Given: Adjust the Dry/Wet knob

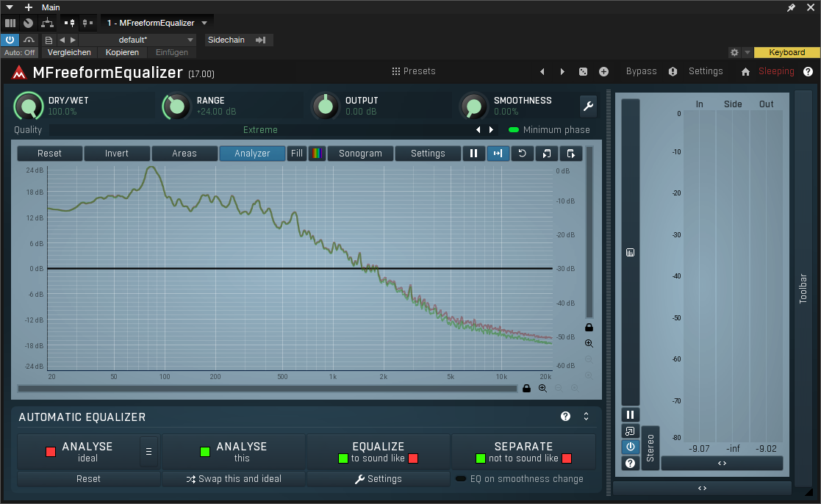Looking at the screenshot, I should [x=29, y=107].
